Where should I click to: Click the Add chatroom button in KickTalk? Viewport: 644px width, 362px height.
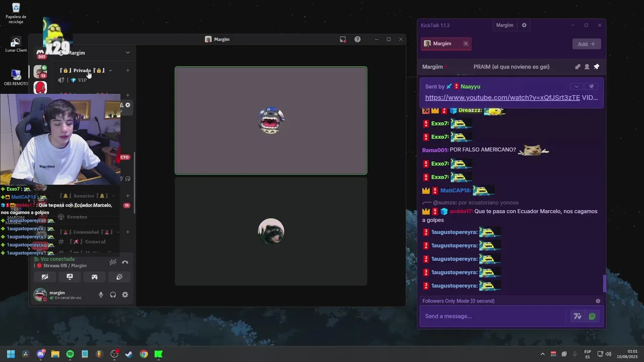click(x=587, y=44)
